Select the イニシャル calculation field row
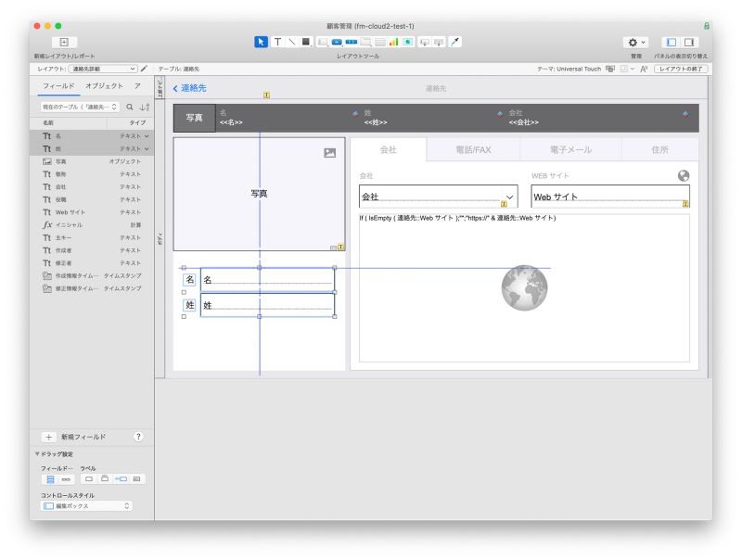 coord(92,225)
